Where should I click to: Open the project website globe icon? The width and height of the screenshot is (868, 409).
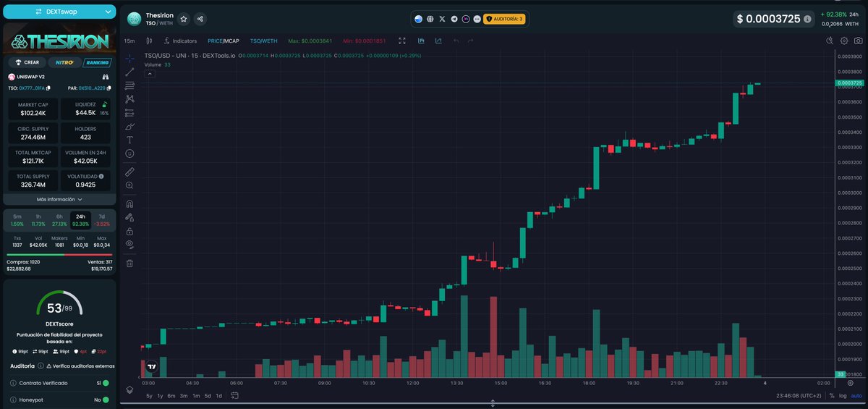point(430,19)
